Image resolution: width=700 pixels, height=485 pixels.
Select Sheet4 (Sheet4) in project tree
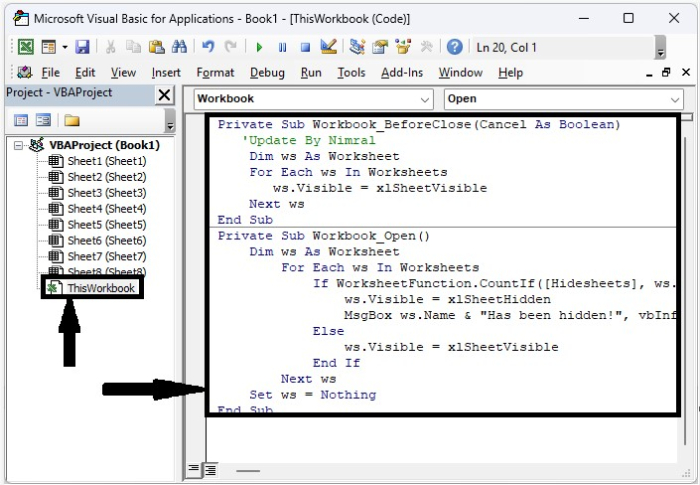pos(107,209)
